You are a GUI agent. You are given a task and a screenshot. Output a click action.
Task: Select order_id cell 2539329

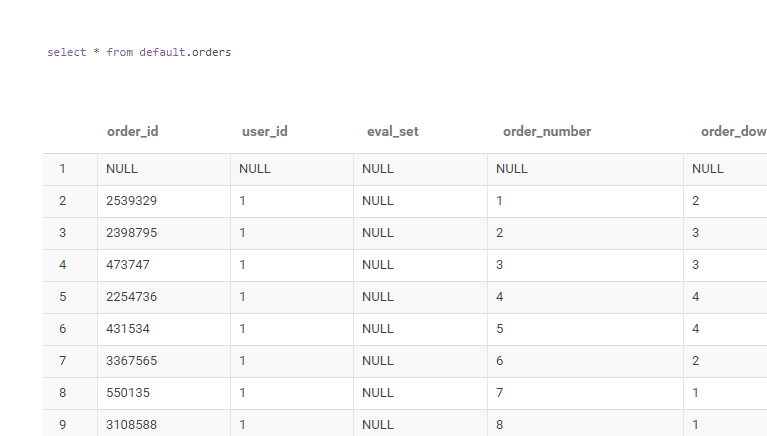[131, 201]
